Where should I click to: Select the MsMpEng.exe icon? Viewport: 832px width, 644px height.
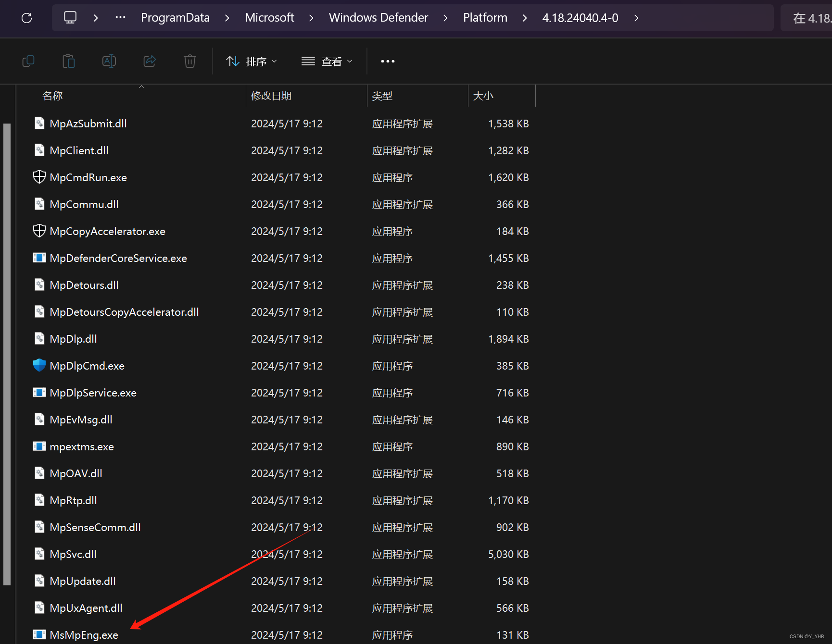39,634
